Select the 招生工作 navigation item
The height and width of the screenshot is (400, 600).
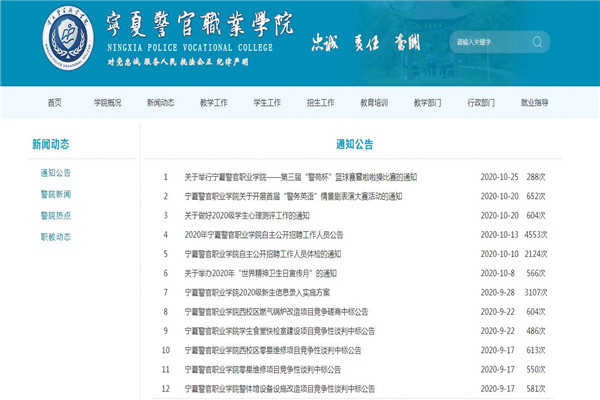click(x=320, y=103)
